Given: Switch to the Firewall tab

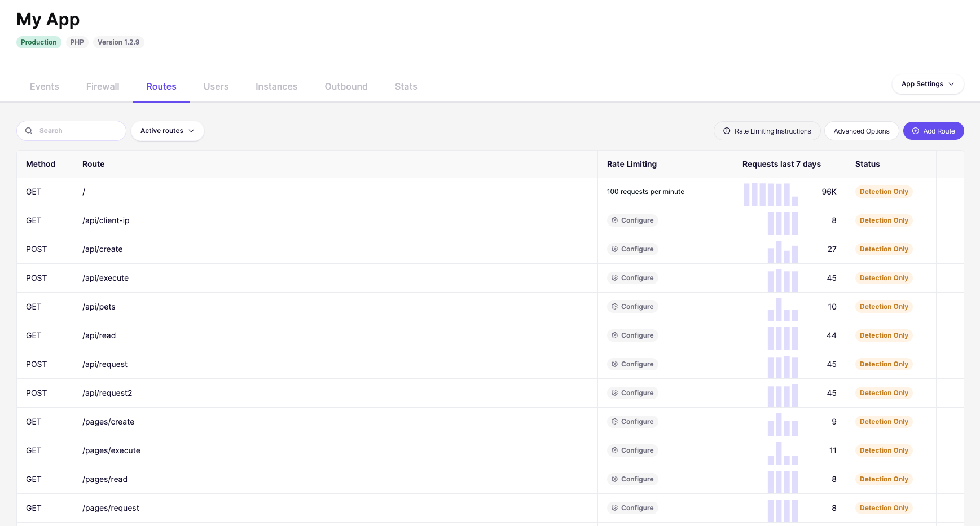Looking at the screenshot, I should point(103,86).
